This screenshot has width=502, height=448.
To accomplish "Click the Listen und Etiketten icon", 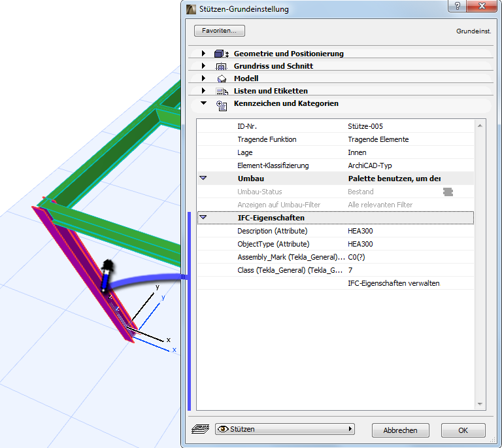I will (x=222, y=92).
